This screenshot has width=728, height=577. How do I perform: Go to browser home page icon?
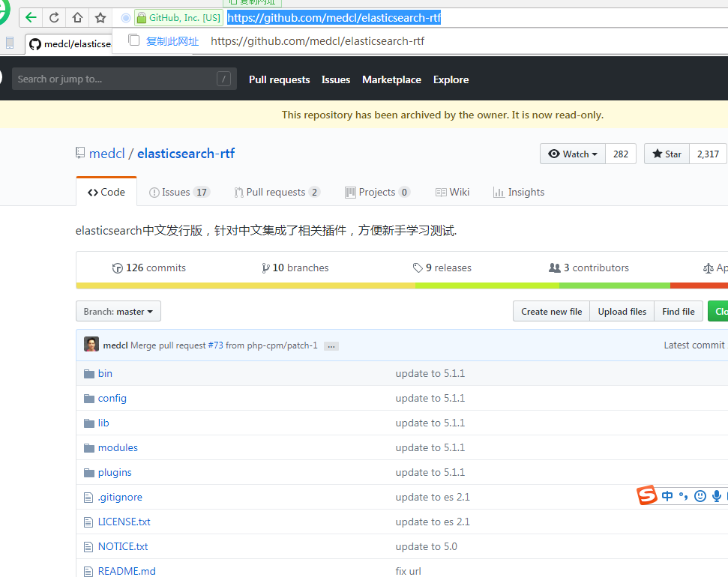point(77,17)
